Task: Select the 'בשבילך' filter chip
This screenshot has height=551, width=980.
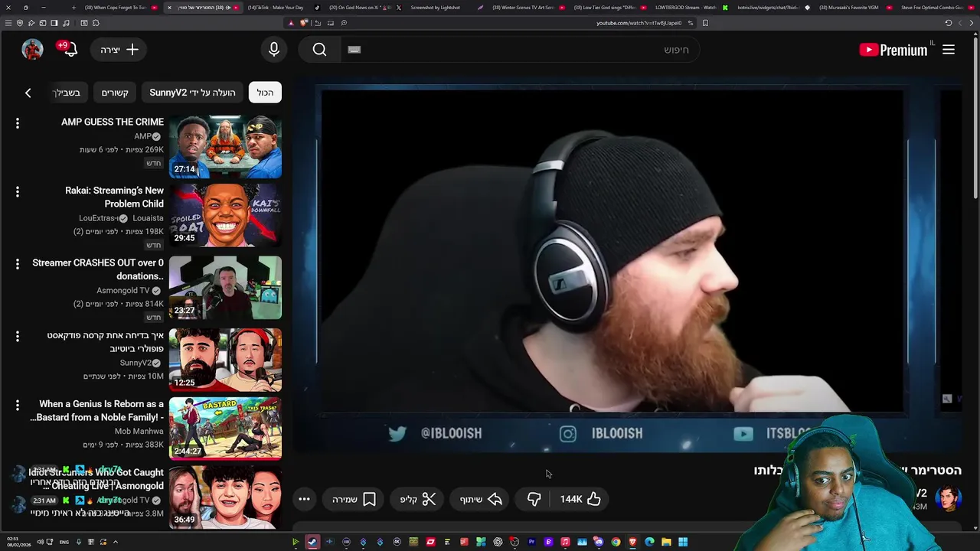Action: 67,93
